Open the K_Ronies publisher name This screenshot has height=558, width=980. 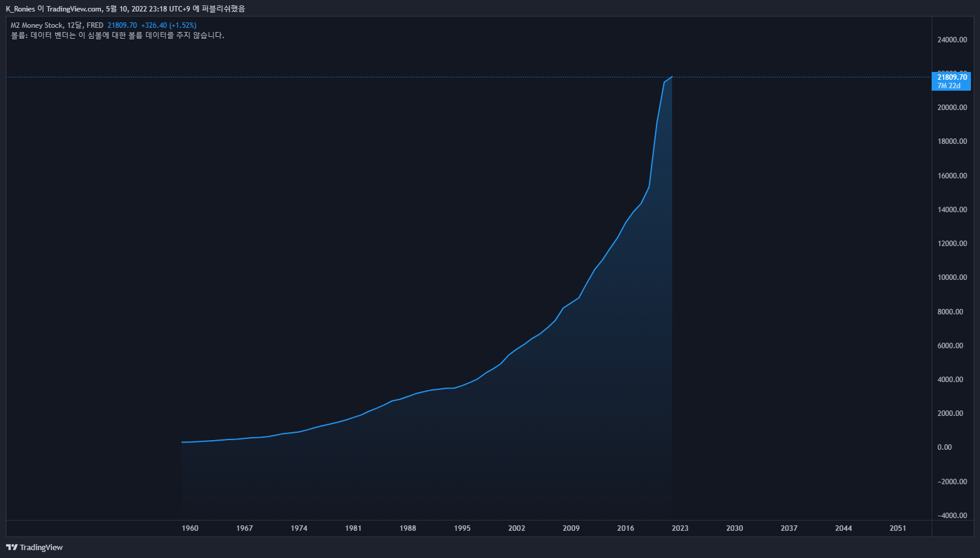click(x=21, y=9)
